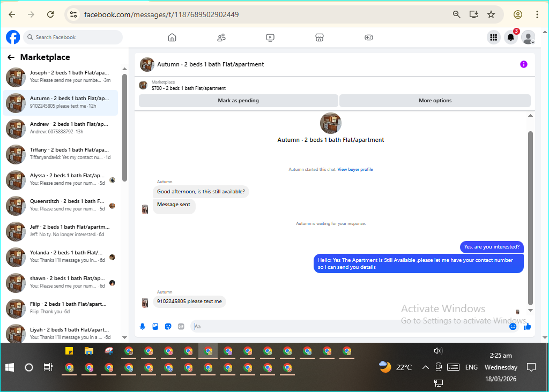Send a voice clip with the microphone icon
Screen dimensions: 549x392
[x=142, y=327]
